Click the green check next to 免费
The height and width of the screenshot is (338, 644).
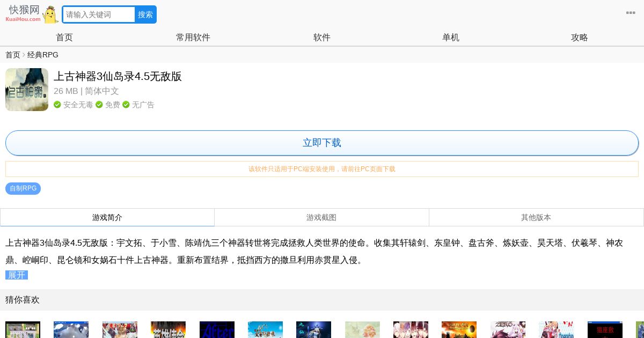[x=99, y=105]
